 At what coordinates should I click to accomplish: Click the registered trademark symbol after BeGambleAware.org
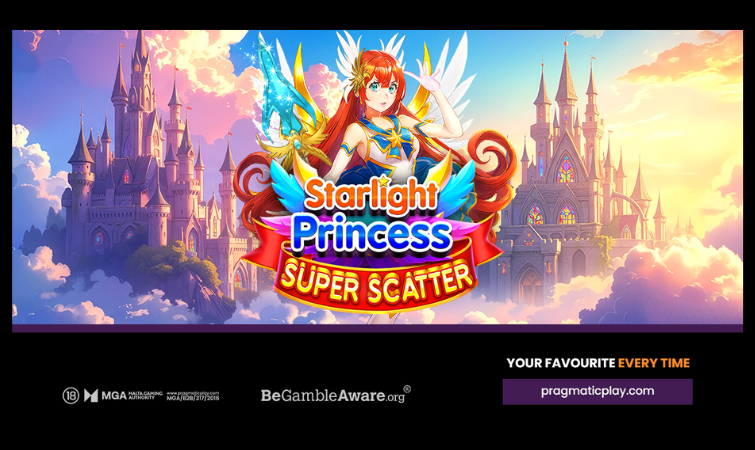(407, 389)
